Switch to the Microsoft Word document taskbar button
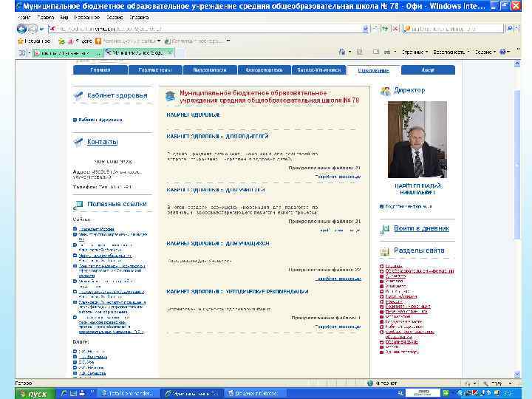Image resolution: width=532 pixels, height=399 pixels. click(x=253, y=394)
